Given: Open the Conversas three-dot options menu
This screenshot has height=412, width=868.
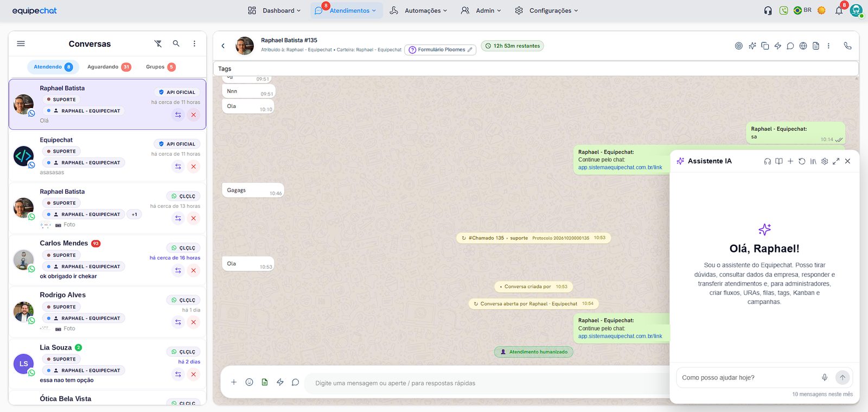Looking at the screenshot, I should tap(194, 43).
